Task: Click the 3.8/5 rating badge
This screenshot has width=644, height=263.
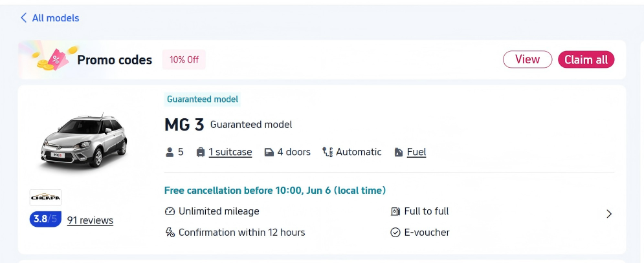Action: (x=45, y=219)
